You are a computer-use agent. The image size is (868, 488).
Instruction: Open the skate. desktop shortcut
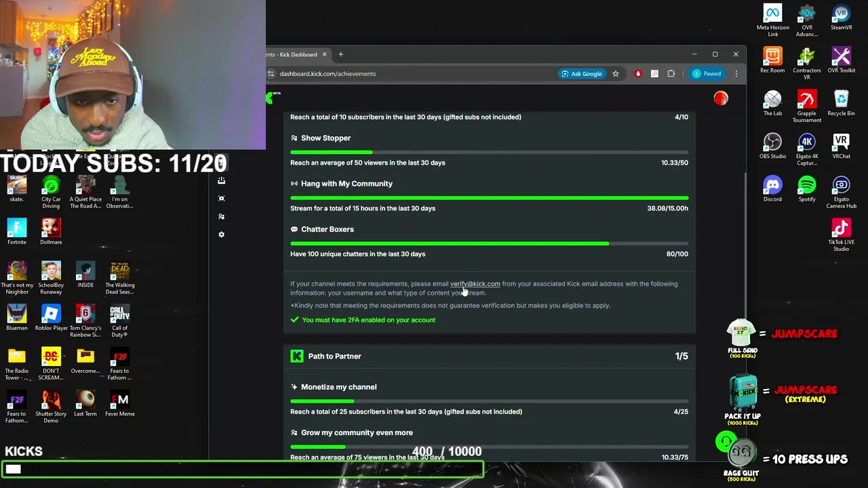click(x=17, y=189)
